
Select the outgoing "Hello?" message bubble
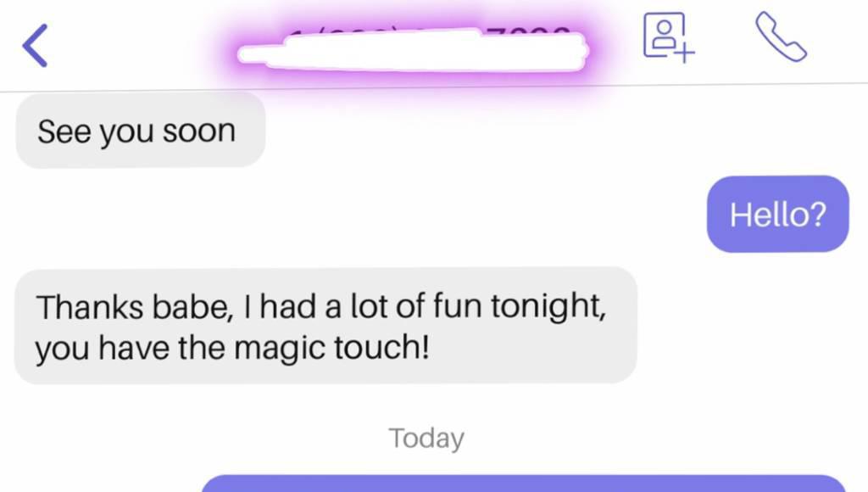[x=778, y=214]
